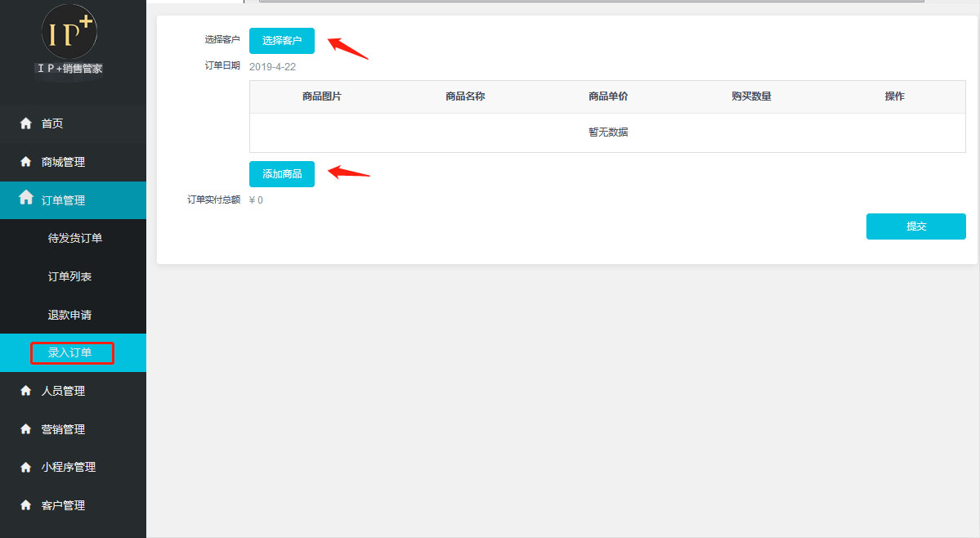Click the house icon next to 订单管理

pos(26,198)
